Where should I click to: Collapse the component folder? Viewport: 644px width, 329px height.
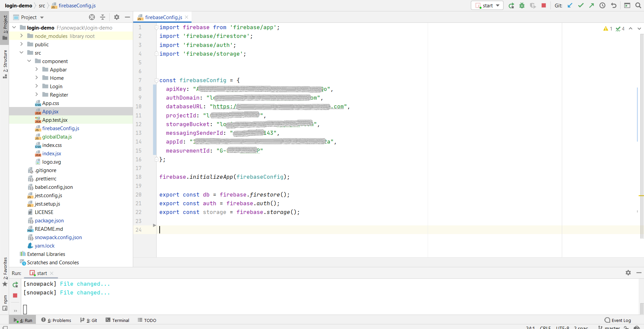click(29, 61)
